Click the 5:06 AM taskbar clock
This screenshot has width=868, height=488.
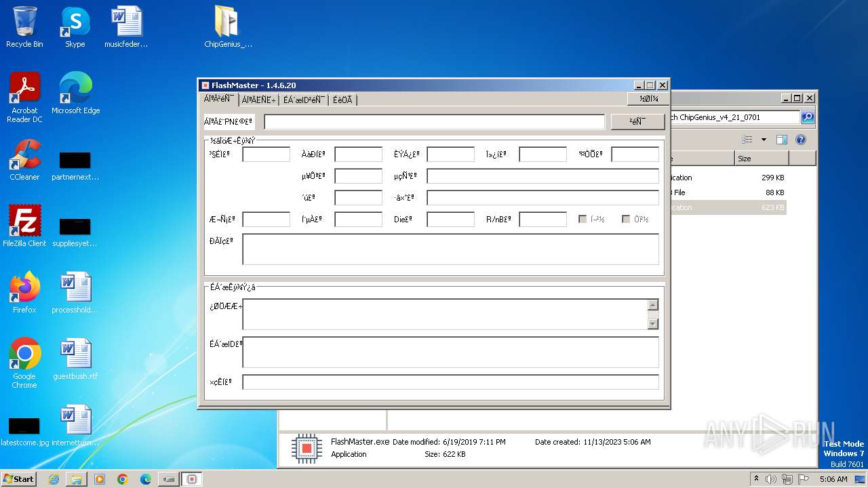[833, 479]
